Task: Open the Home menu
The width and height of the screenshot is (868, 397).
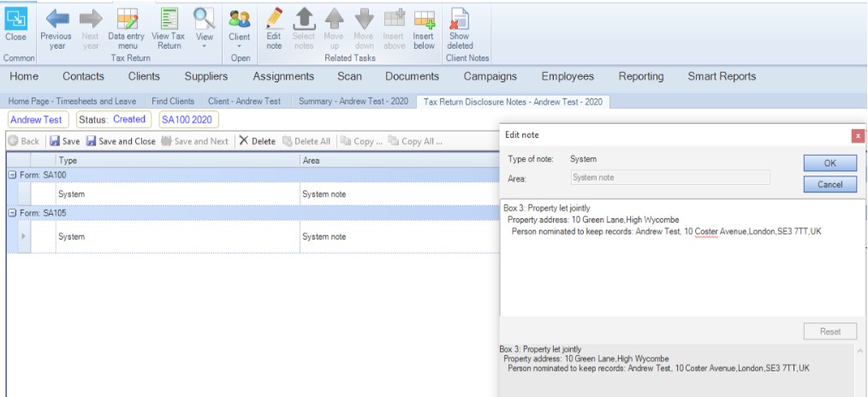Action: (x=24, y=76)
